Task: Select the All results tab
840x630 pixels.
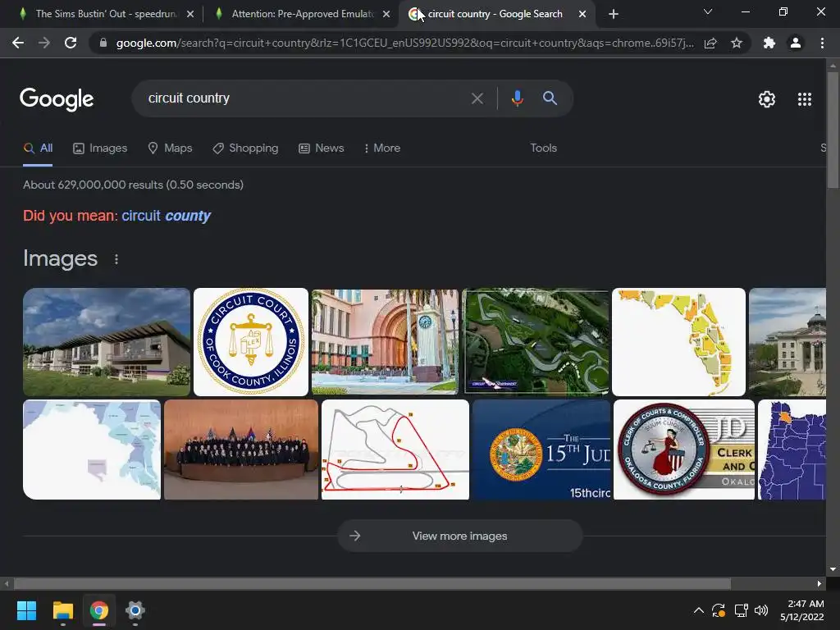Action: pos(38,148)
